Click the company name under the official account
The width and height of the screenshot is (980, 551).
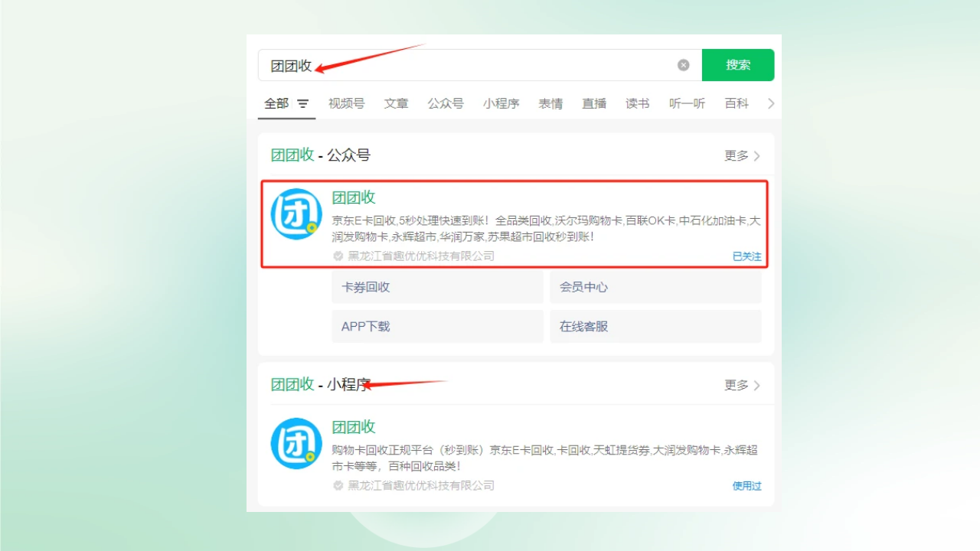421,256
